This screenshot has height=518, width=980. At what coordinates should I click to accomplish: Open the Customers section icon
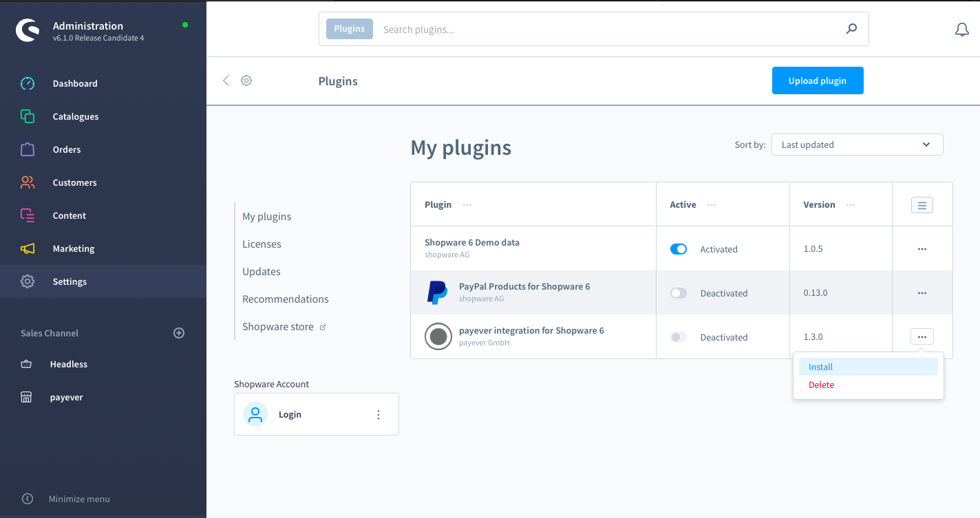pos(28,182)
